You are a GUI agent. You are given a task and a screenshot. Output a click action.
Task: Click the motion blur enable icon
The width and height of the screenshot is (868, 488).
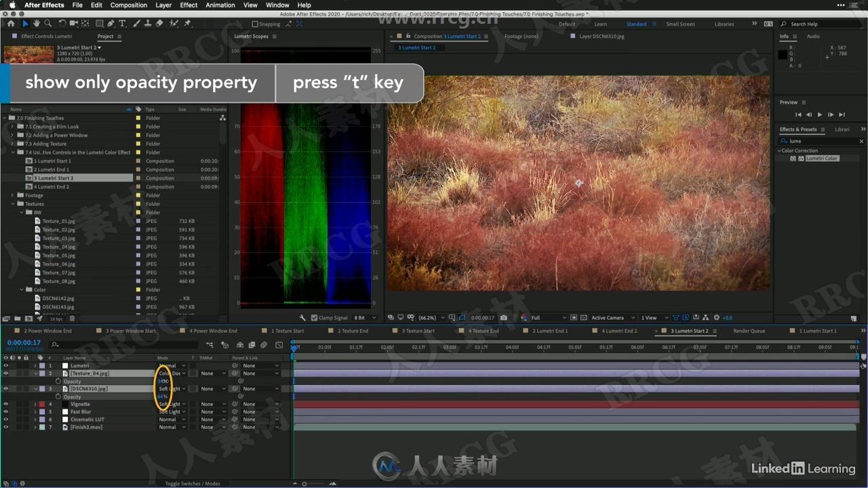(264, 345)
